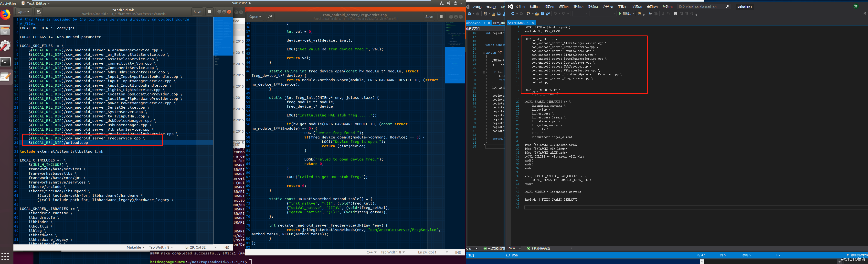This screenshot has height=264, width=868.
Task: Expand 附加... start button dropdown arrow
Action: (634, 14)
